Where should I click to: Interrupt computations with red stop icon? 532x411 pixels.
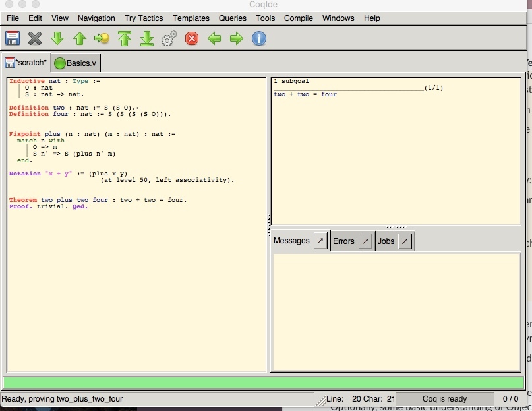coord(192,38)
